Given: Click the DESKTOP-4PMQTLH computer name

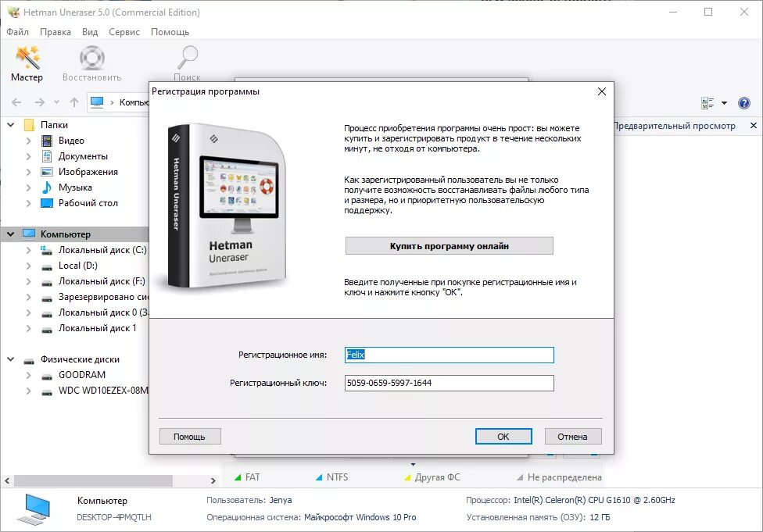Looking at the screenshot, I should click(x=114, y=517).
